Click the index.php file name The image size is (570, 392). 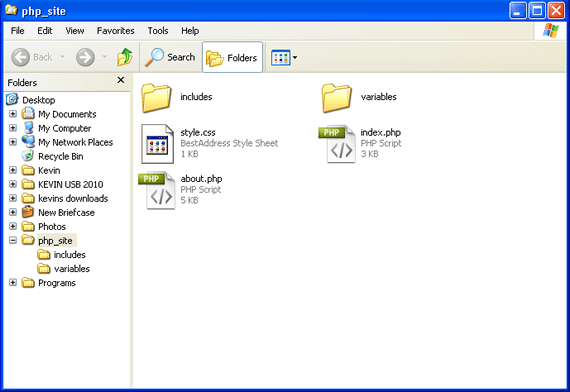tap(381, 132)
